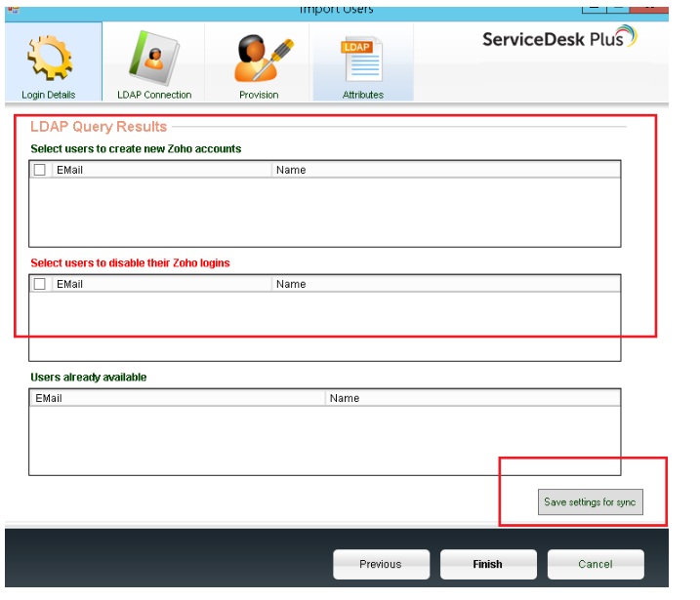700x600 pixels.
Task: Sort users already available by Name header
Action: [x=473, y=398]
